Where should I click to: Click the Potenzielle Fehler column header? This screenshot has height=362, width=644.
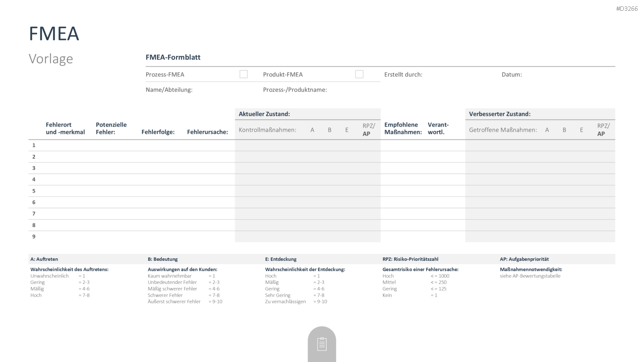(x=111, y=128)
